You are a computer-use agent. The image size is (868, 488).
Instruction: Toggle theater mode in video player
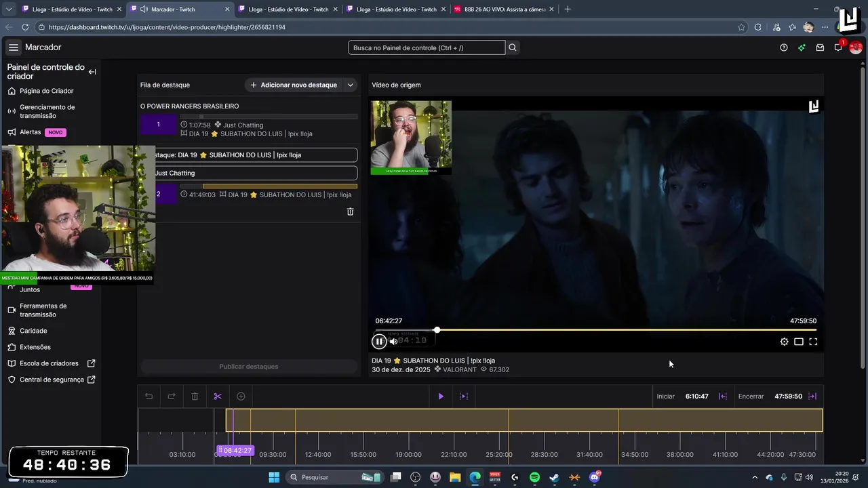799,342
